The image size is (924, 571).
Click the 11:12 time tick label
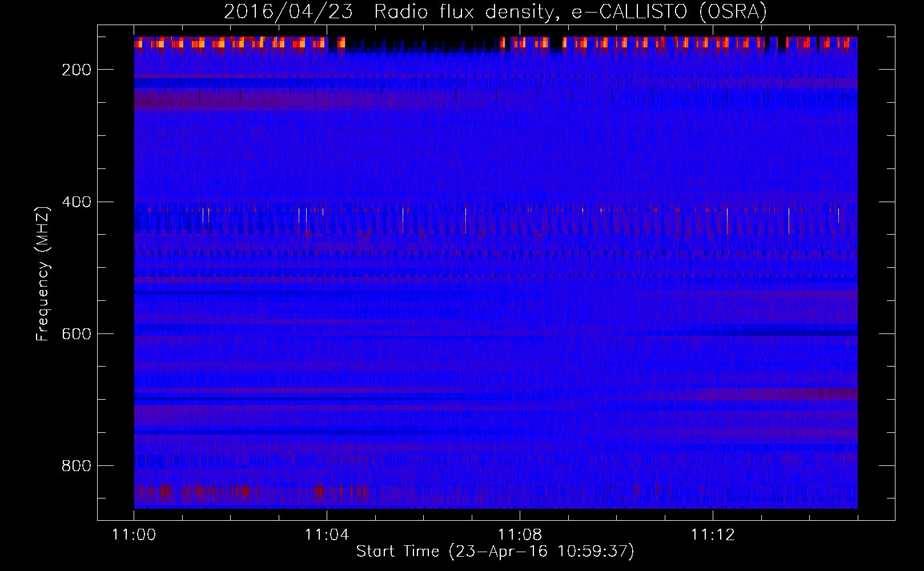coord(713,534)
